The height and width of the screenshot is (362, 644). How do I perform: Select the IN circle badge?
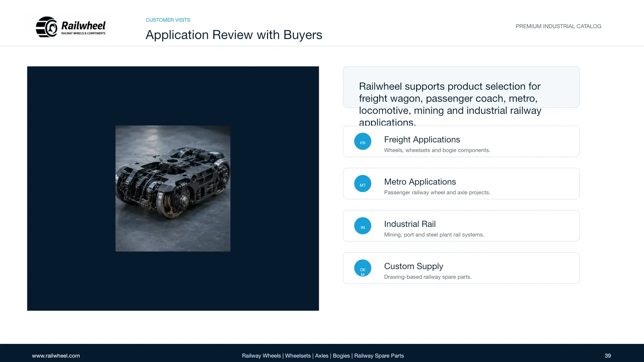(363, 226)
